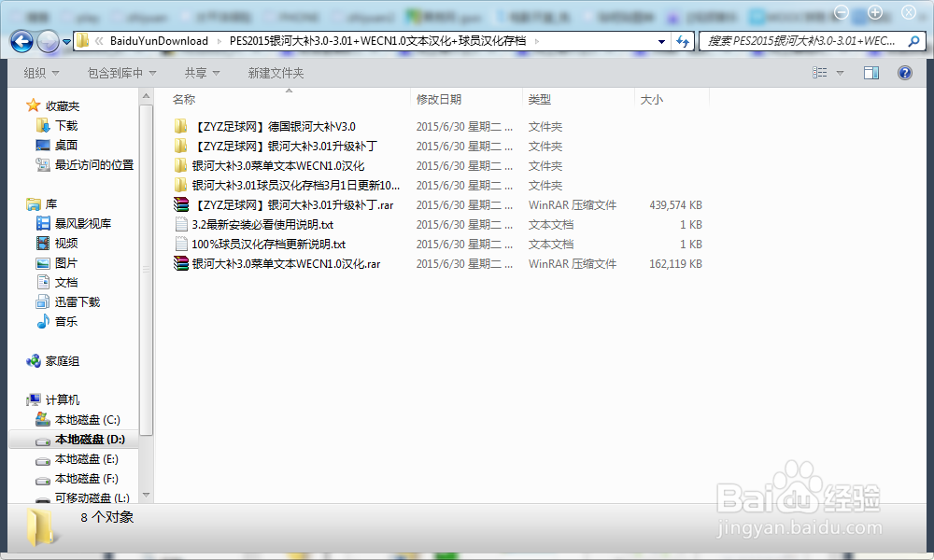
Task: Click 文本文档 type of 100%球员汉化存档更新说明.txt
Action: coord(551,244)
